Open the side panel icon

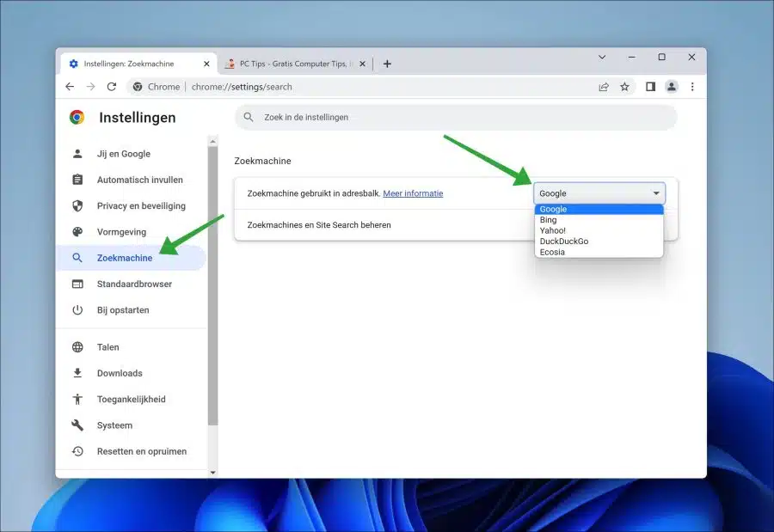(x=650, y=87)
